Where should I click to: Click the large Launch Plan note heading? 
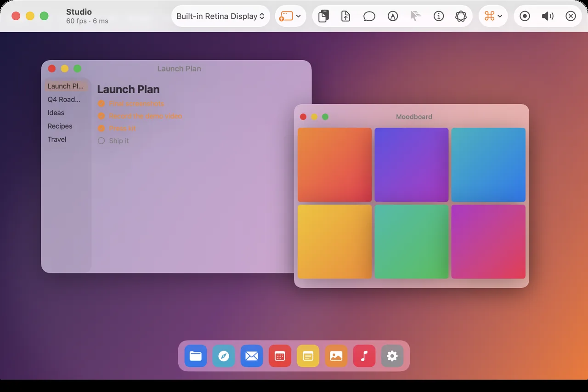[x=128, y=89]
